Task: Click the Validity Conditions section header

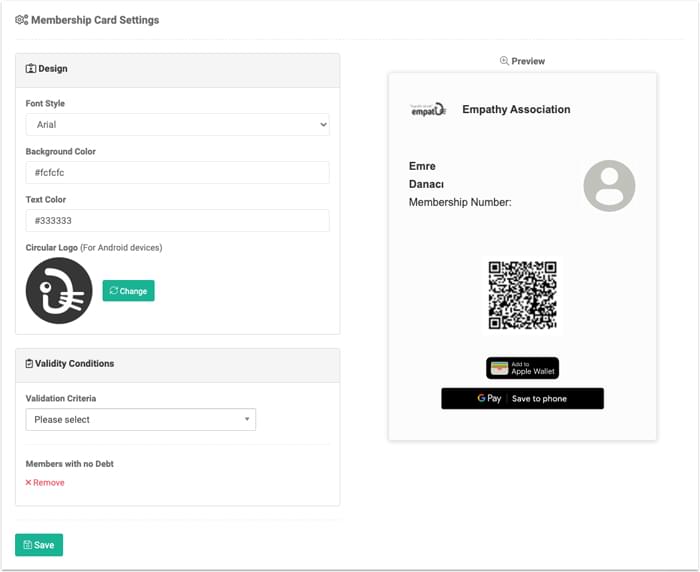Action: (178, 366)
